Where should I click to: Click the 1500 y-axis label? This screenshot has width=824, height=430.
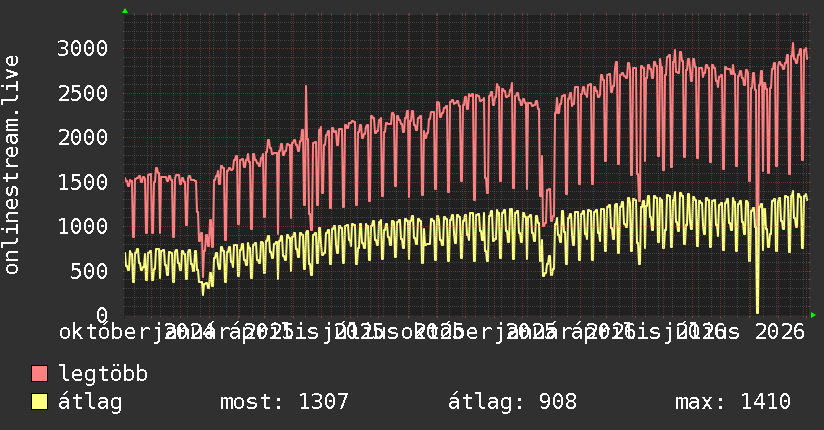(x=83, y=182)
